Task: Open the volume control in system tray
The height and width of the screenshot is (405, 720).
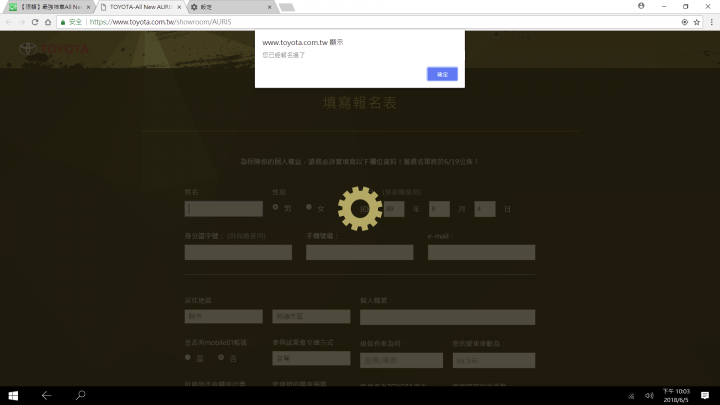Action: tap(649, 396)
